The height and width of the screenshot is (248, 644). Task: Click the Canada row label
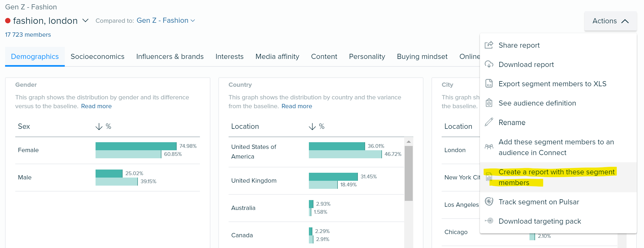[x=242, y=235]
